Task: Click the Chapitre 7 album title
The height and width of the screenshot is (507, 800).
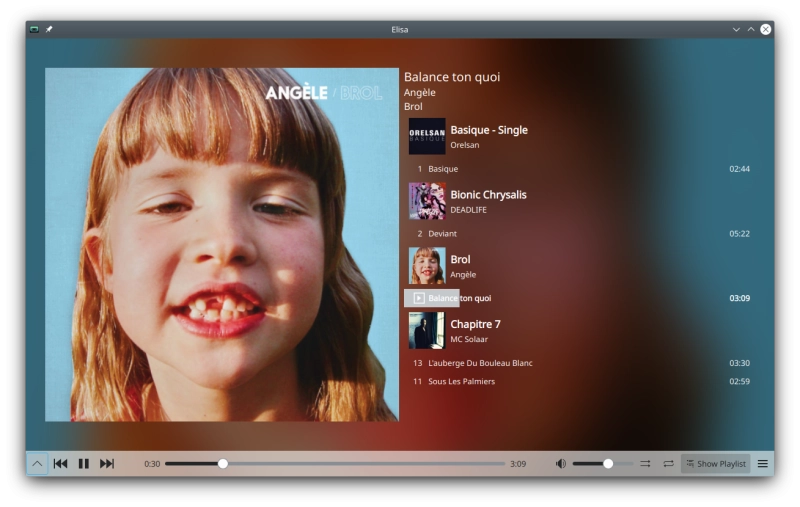Action: (x=476, y=324)
